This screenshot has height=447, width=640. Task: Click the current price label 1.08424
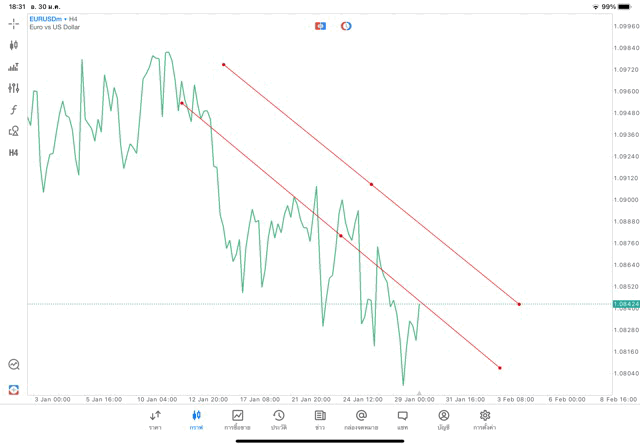[x=624, y=304]
